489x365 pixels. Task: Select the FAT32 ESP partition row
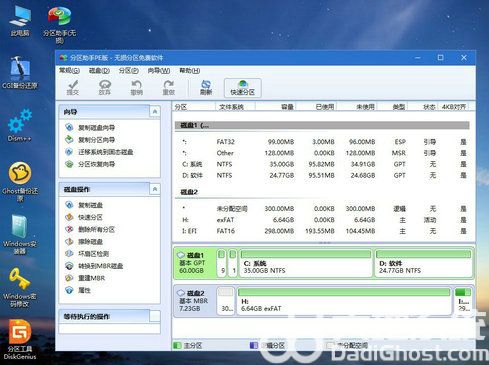coord(322,142)
